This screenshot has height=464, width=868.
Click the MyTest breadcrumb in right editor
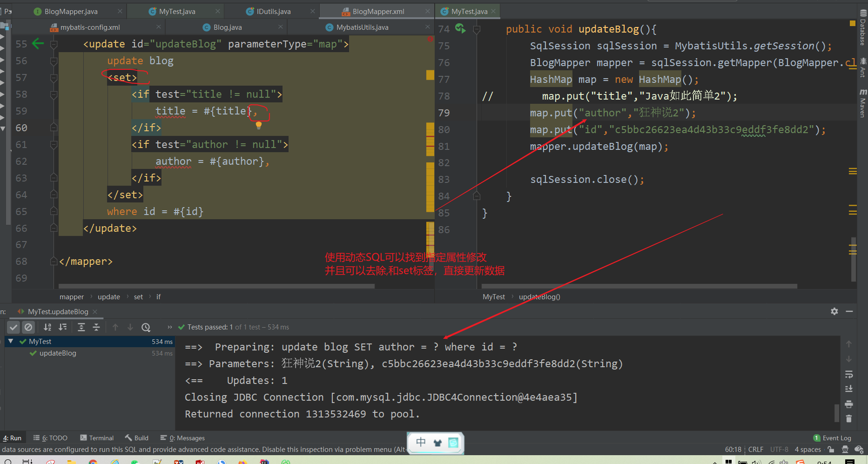point(493,297)
